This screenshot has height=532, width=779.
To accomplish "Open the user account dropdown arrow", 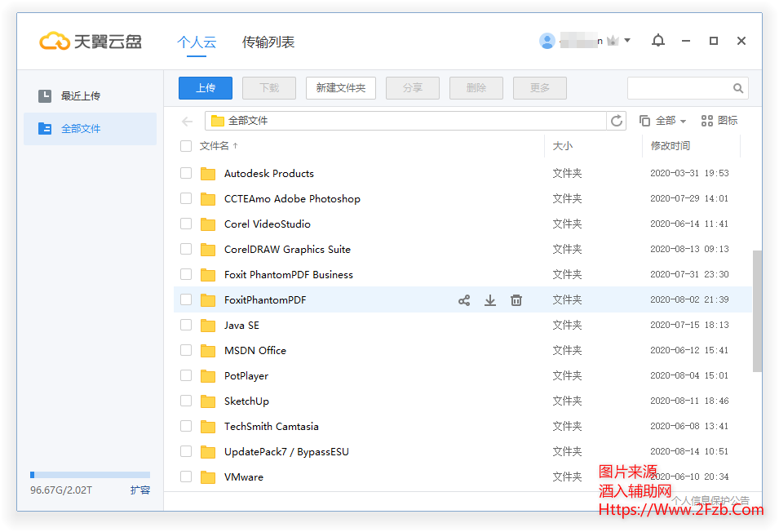I will [x=627, y=41].
